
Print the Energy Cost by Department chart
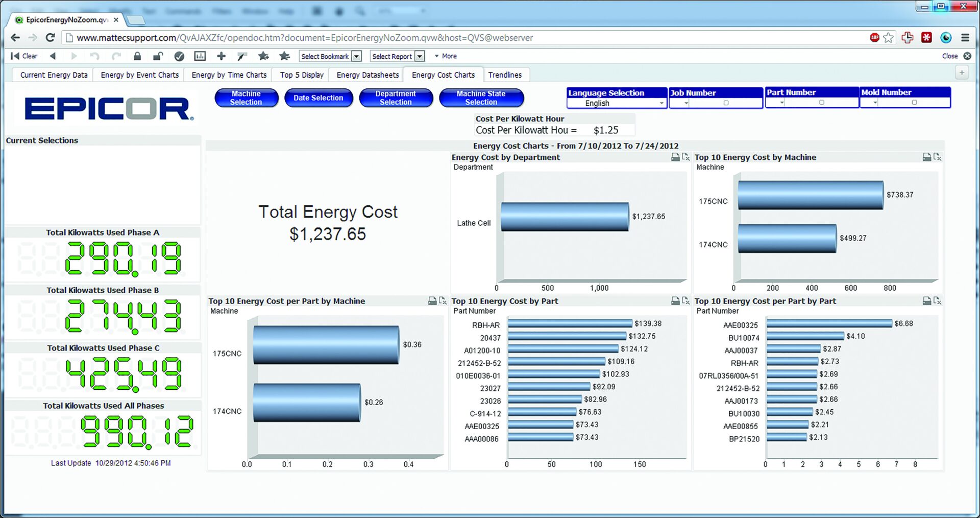(675, 157)
